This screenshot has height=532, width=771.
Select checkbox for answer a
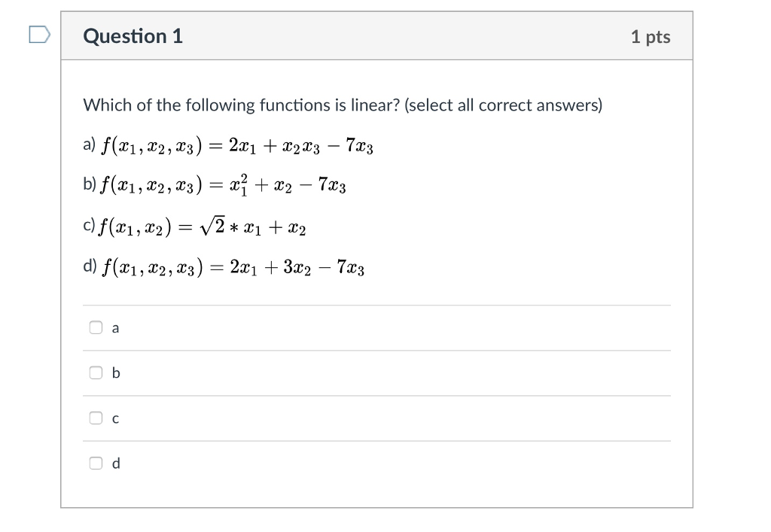[96, 327]
